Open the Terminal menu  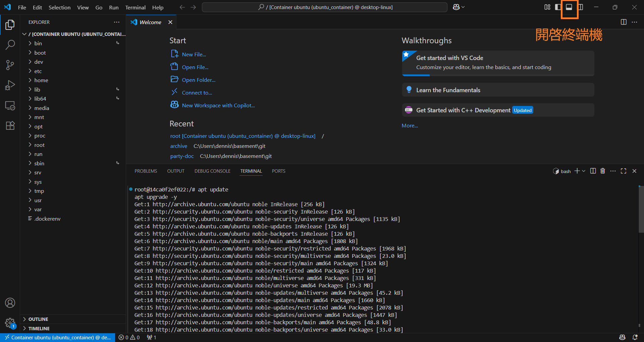click(135, 7)
